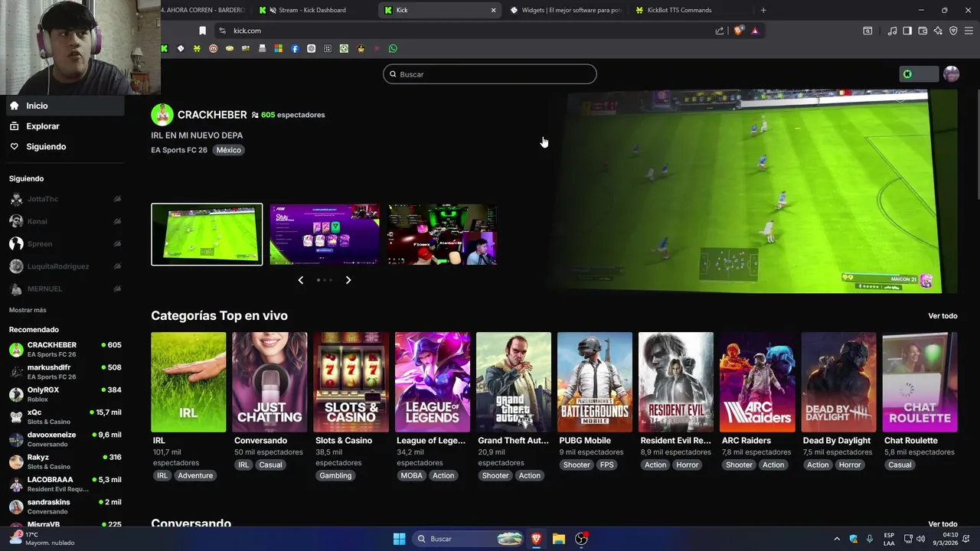This screenshot has width=980, height=551.
Task: Open the Dead By Daylight category card
Action: (838, 382)
